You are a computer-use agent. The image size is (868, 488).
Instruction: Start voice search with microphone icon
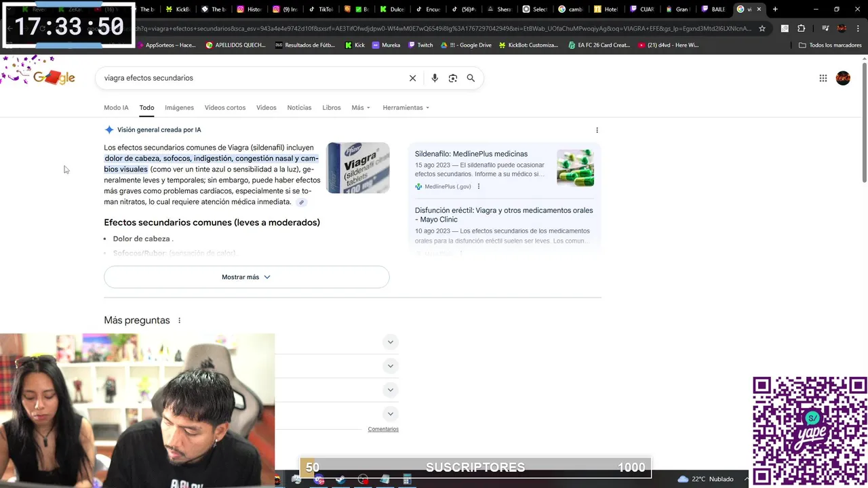(435, 78)
